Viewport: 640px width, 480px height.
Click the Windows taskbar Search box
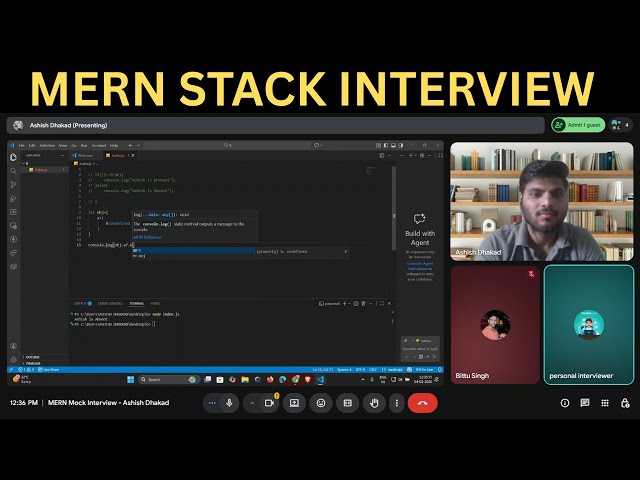[168, 380]
